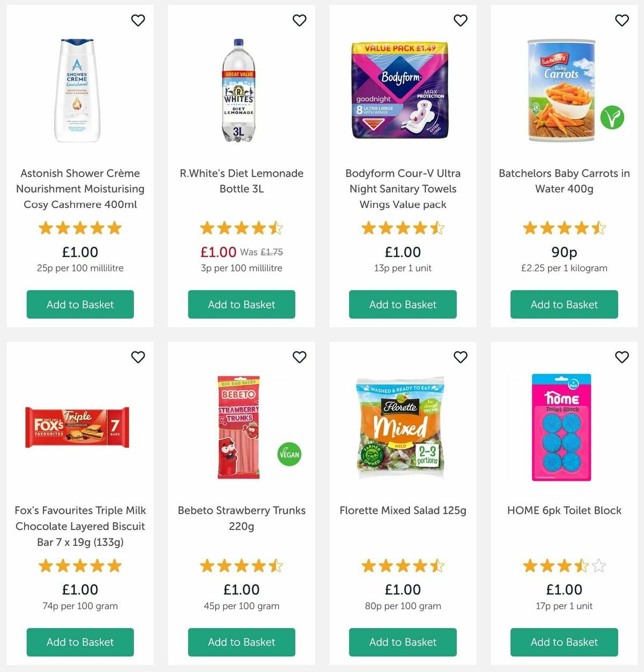The image size is (644, 672).
Task: Click the heart on HOME 6pk Toilet Block
Action: point(621,357)
